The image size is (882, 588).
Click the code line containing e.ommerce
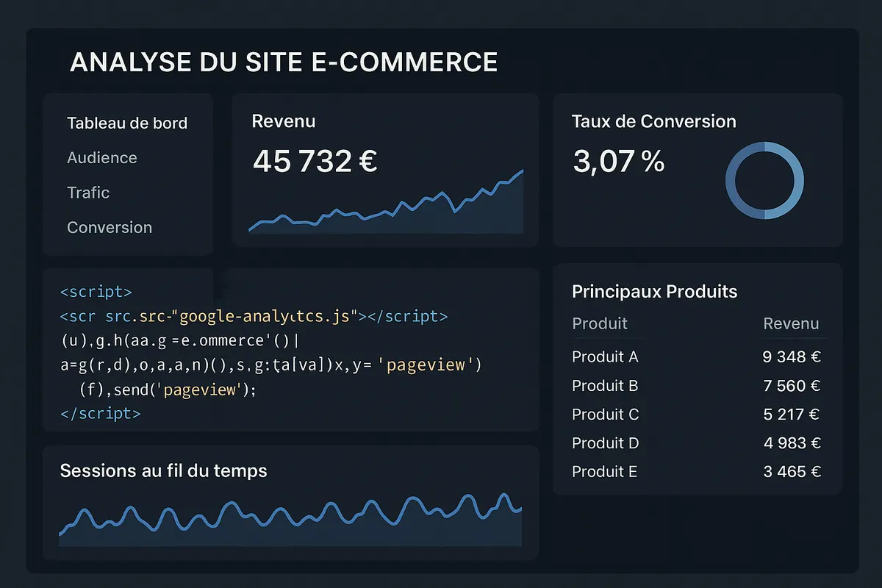click(181, 341)
